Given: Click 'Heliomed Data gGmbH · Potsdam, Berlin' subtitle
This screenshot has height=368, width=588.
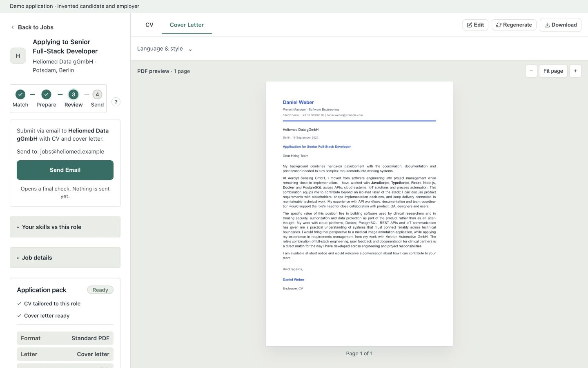Looking at the screenshot, I should (x=65, y=66).
